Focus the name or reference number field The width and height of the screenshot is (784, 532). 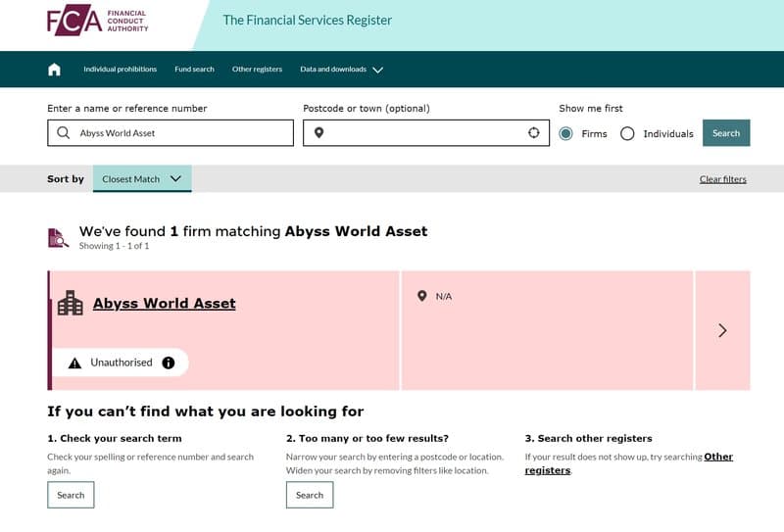click(x=171, y=133)
